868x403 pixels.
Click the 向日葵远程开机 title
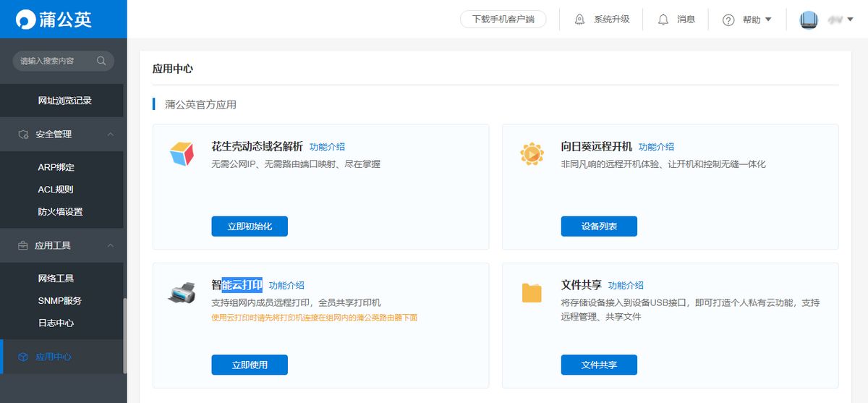coord(596,146)
